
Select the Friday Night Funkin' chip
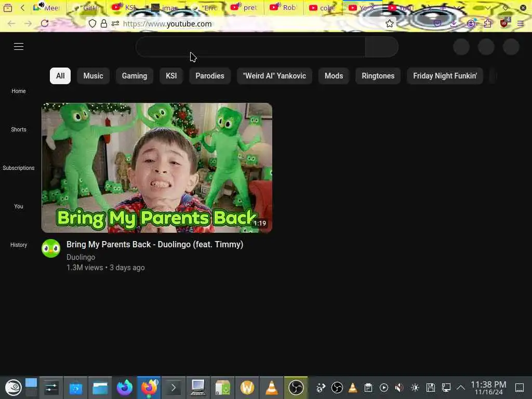445,76
